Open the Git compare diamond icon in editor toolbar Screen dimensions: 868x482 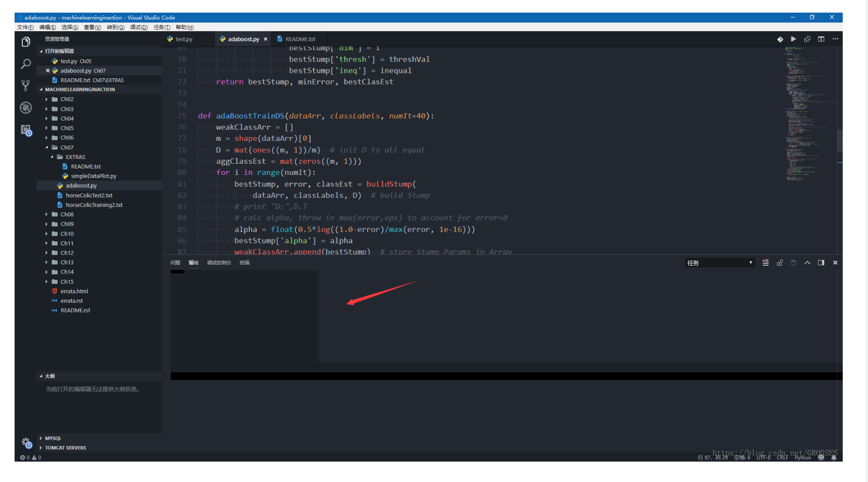(x=781, y=39)
